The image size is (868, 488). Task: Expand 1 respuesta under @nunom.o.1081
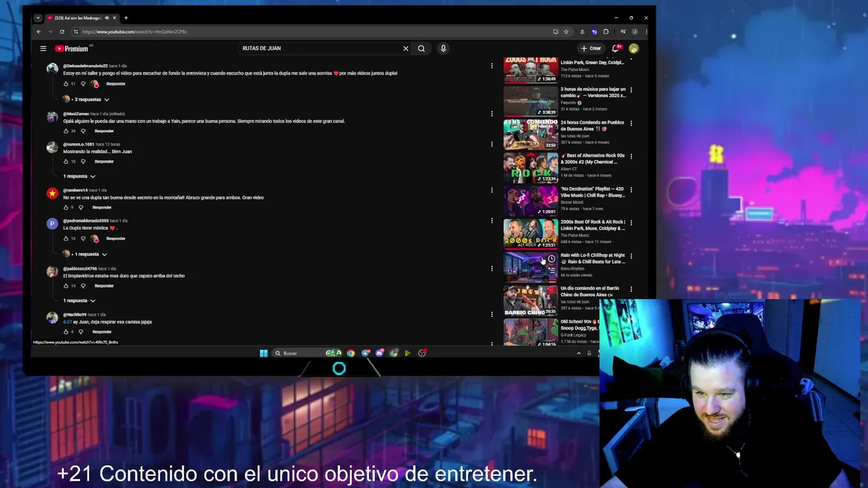point(79,176)
